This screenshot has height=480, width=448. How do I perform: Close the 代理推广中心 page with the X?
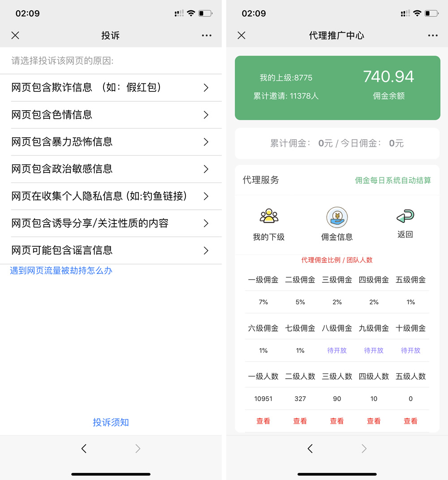coord(241,35)
